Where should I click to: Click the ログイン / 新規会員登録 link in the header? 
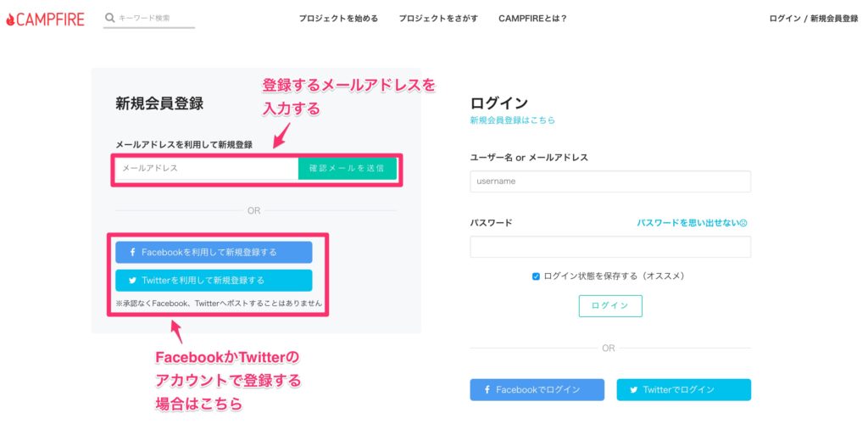[813, 19]
